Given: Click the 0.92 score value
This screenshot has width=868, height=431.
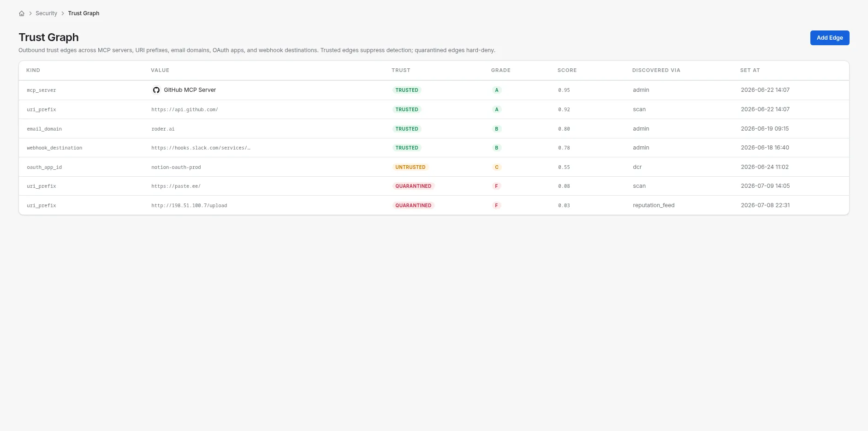Looking at the screenshot, I should (x=564, y=109).
